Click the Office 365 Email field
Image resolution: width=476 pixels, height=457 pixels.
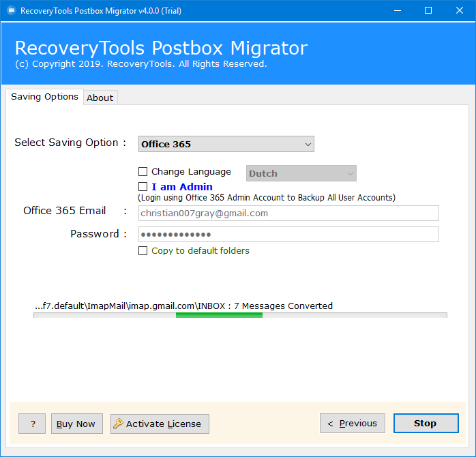(x=288, y=213)
